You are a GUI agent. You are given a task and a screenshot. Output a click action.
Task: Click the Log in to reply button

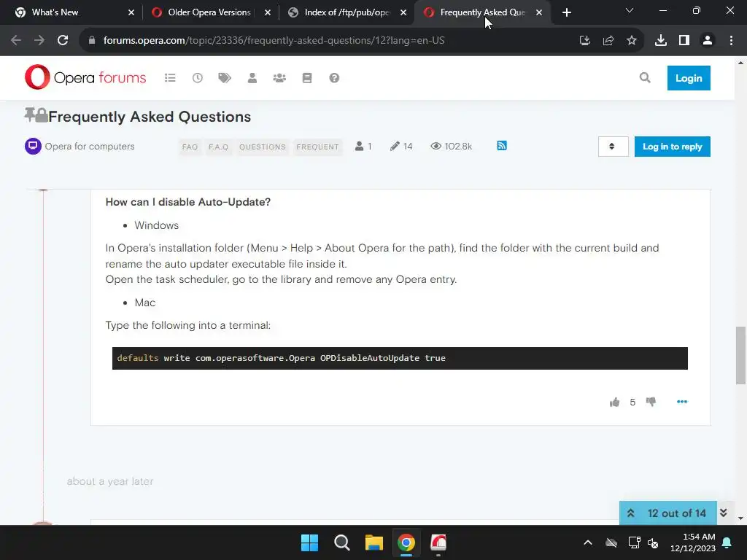[672, 146]
